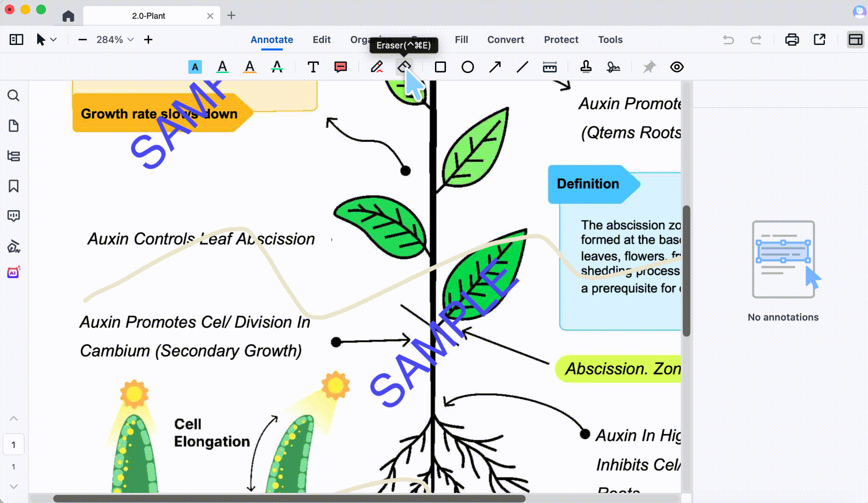868x503 pixels.
Task: Open the comments panel in sidebar
Action: tap(14, 216)
